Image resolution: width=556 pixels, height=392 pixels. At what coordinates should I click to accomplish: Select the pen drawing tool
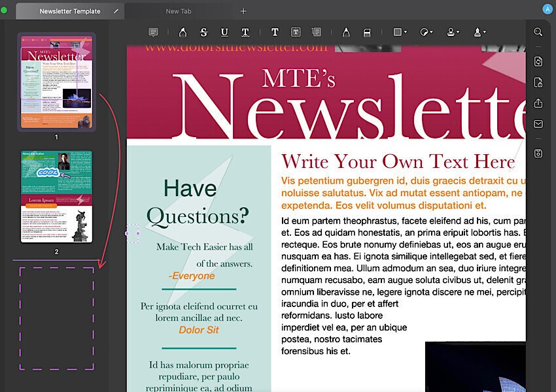[345, 31]
